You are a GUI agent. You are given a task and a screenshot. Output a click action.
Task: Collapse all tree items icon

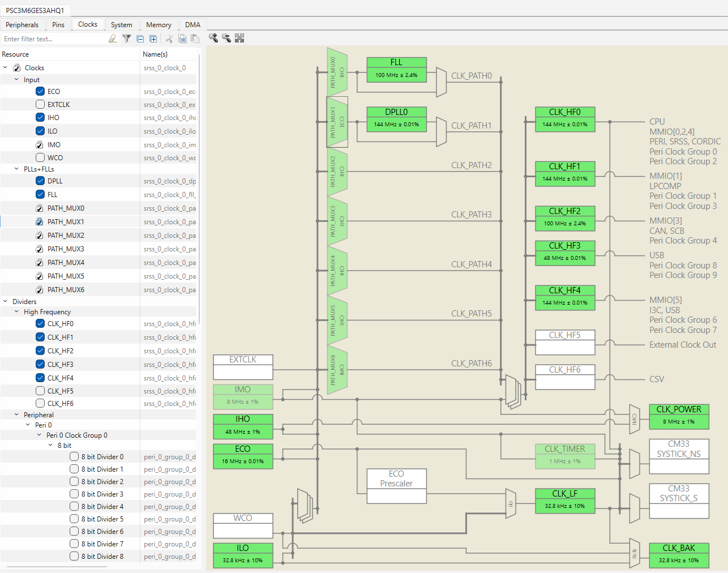click(x=140, y=39)
